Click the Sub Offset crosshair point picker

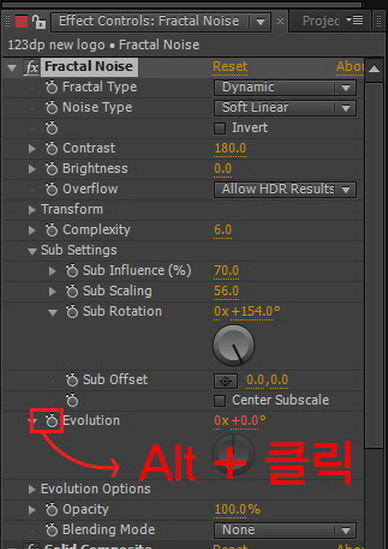(x=225, y=381)
